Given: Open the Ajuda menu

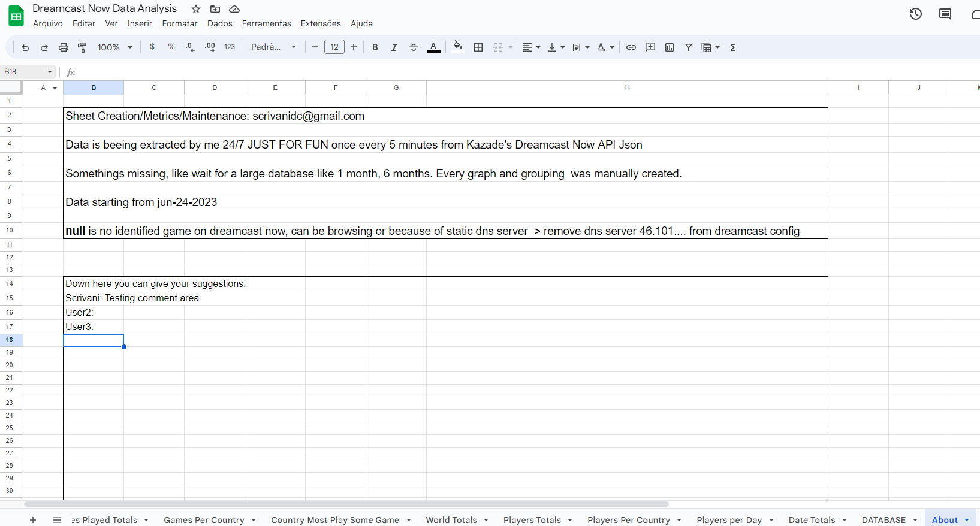Looking at the screenshot, I should click(x=361, y=23).
